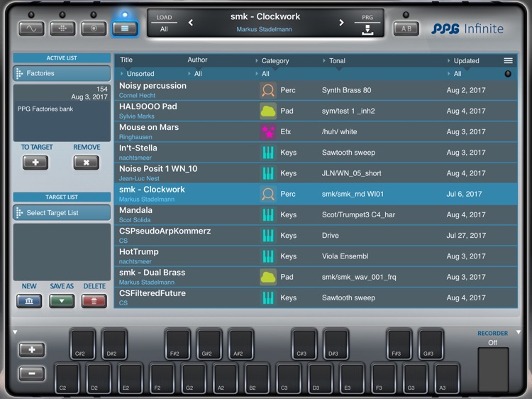The height and width of the screenshot is (399, 532).
Task: Go to next preset with right arrow
Action: [x=341, y=23]
